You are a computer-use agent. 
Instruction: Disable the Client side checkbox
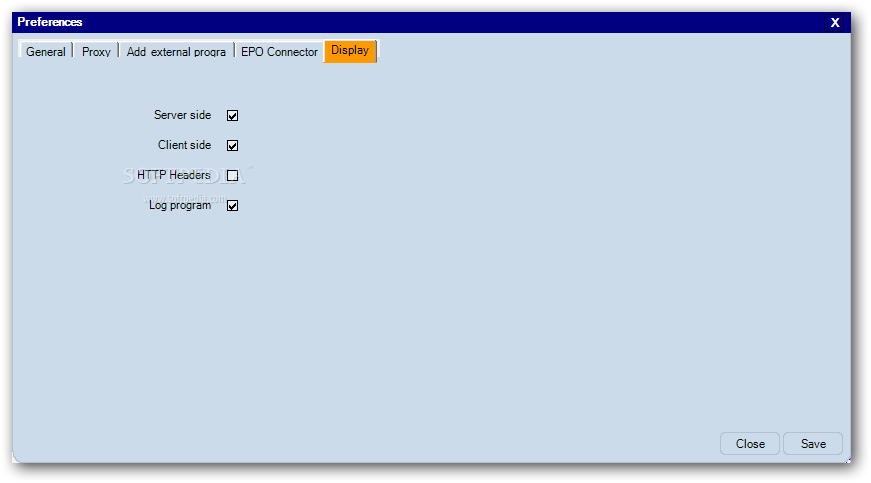(232, 145)
